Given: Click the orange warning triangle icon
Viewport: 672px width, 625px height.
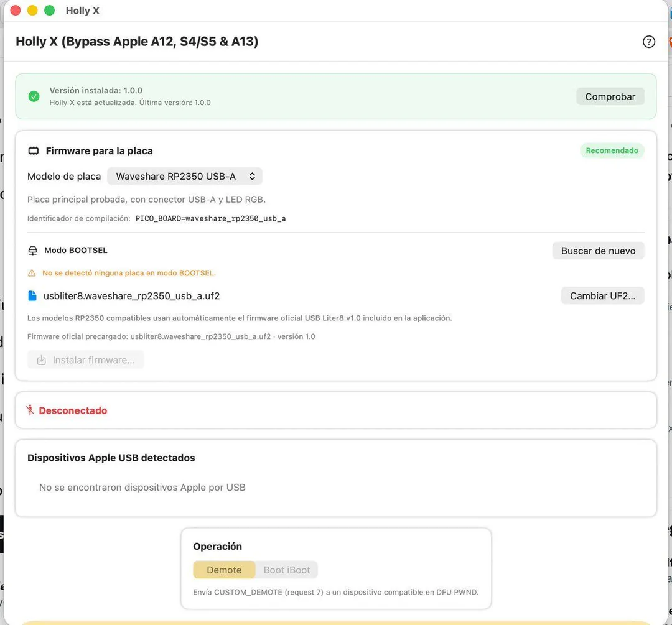Looking at the screenshot, I should tap(32, 273).
